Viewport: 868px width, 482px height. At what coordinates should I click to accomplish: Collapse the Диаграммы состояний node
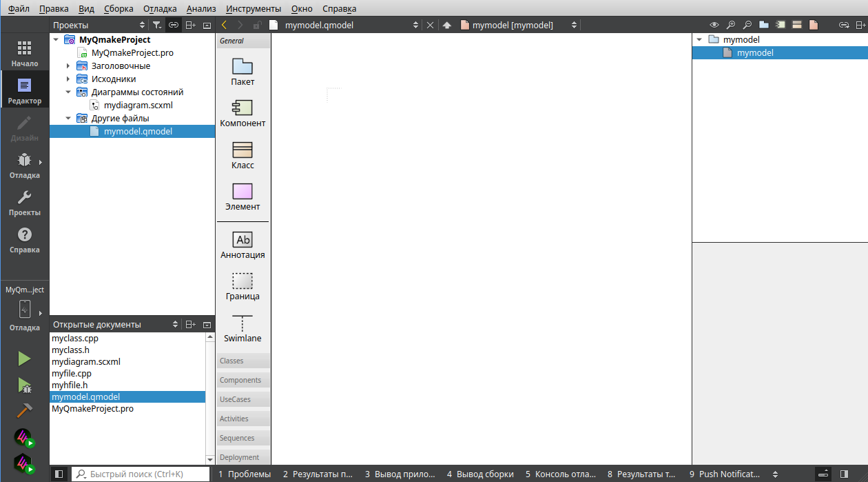pos(68,92)
